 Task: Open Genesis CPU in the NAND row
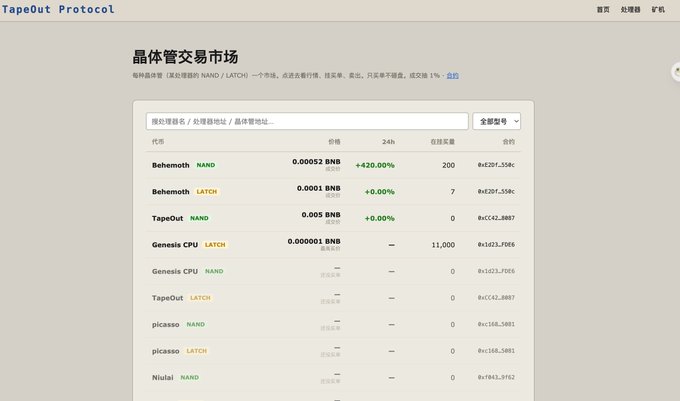175,271
